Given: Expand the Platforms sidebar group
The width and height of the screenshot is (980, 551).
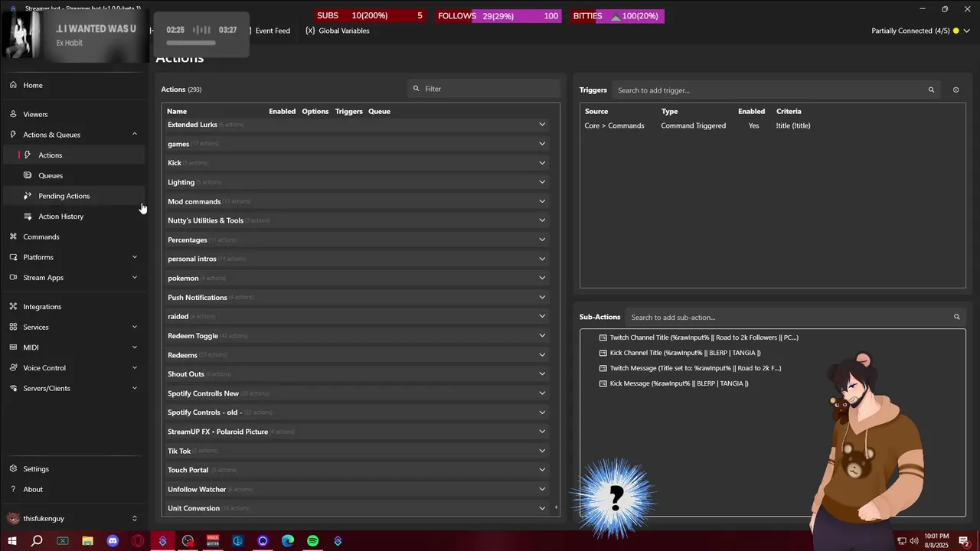Looking at the screenshot, I should (x=135, y=257).
